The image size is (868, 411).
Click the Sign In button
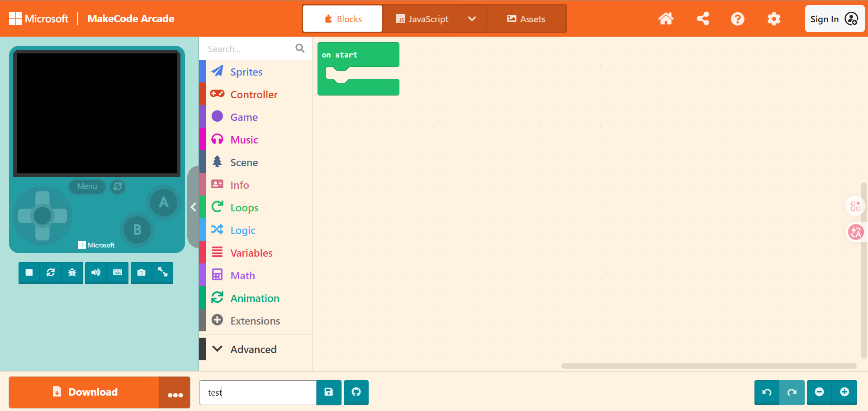(834, 19)
